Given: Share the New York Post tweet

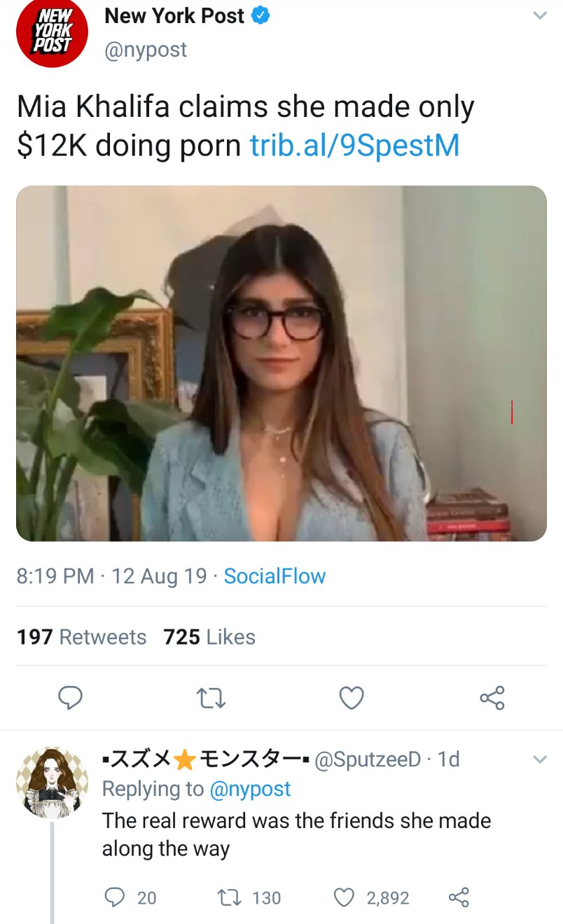Looking at the screenshot, I should 492,698.
